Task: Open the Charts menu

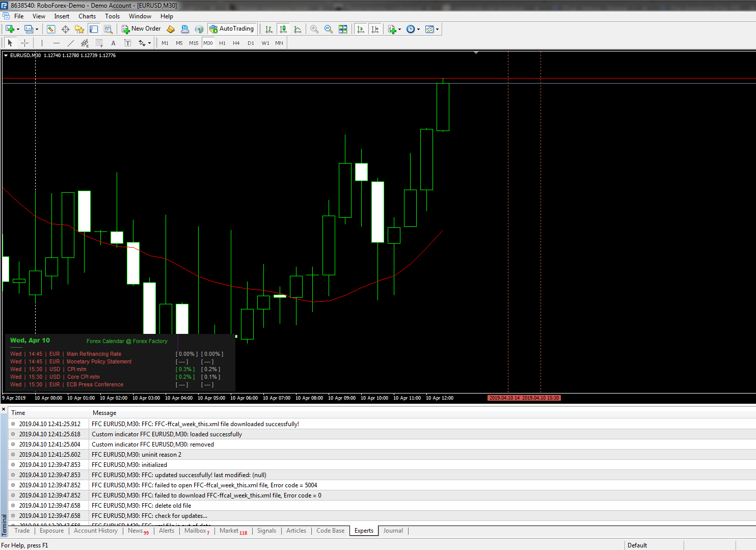Action: (87, 16)
